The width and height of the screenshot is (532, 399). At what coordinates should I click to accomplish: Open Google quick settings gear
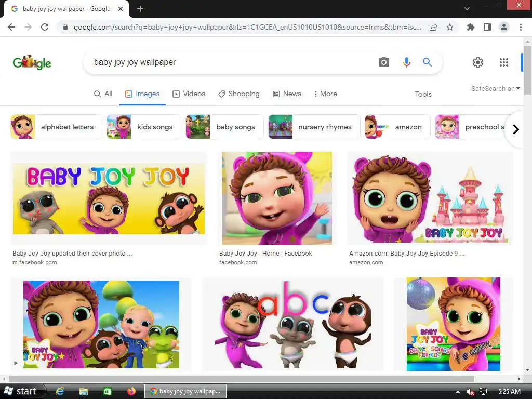pyautogui.click(x=478, y=62)
